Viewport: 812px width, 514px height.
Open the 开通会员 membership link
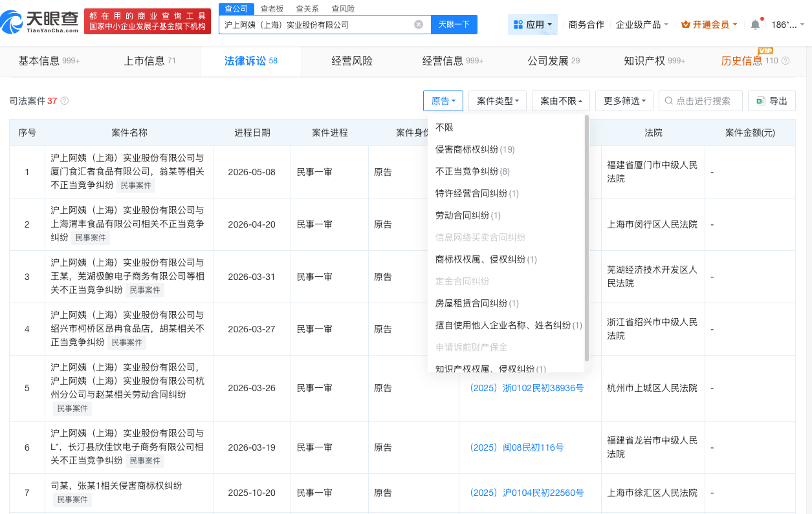[710, 25]
